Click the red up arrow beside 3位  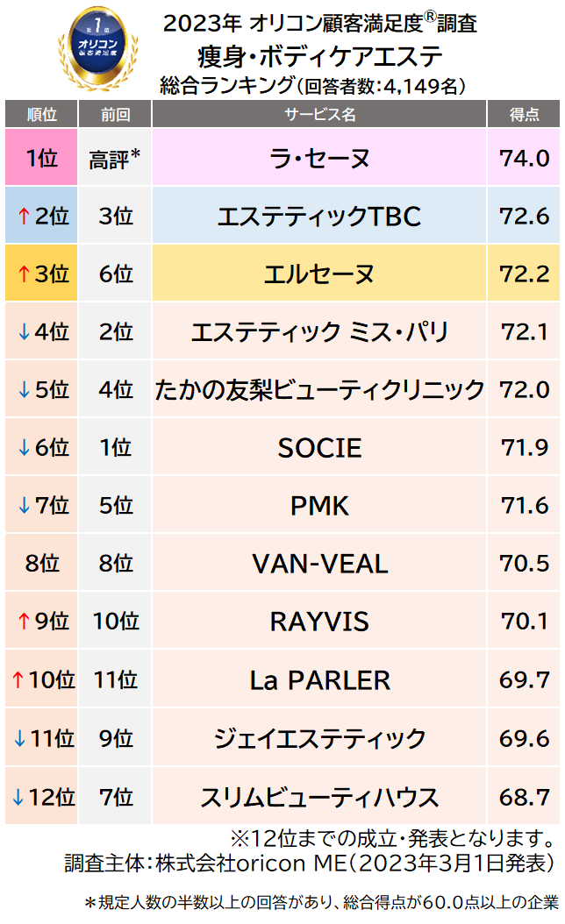[24, 274]
